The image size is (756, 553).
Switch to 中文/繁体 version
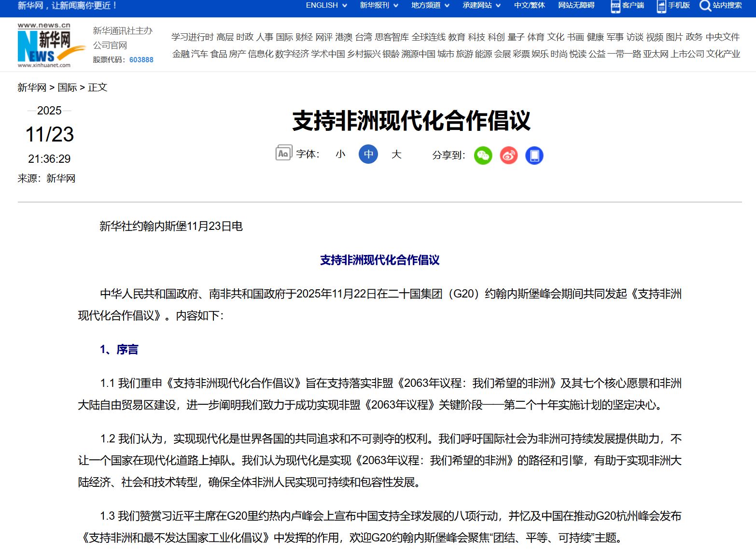pos(529,5)
